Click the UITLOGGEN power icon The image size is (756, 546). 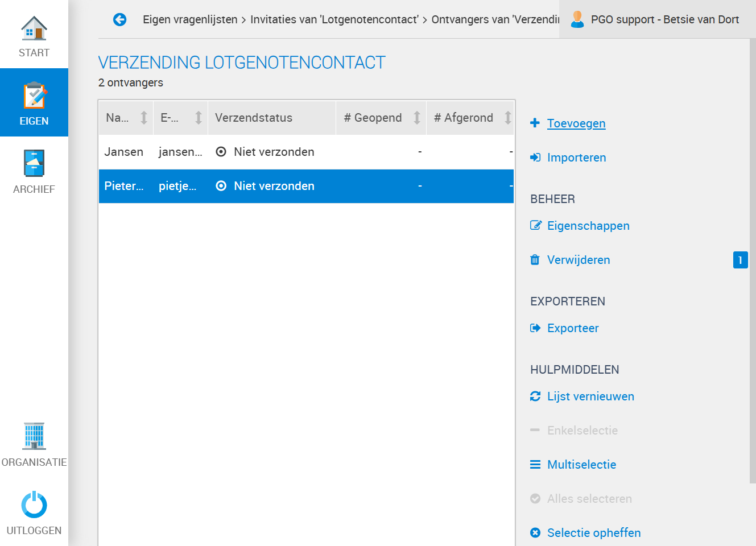pyautogui.click(x=34, y=504)
